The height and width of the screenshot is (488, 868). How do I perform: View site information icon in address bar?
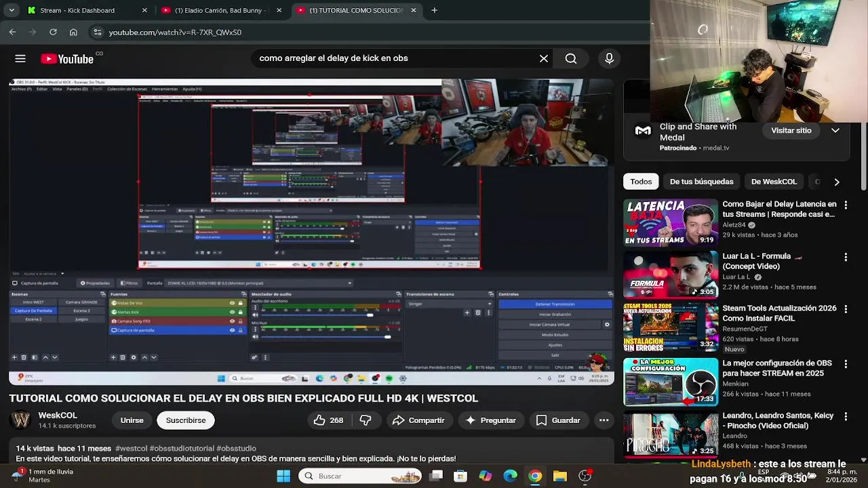pos(98,32)
